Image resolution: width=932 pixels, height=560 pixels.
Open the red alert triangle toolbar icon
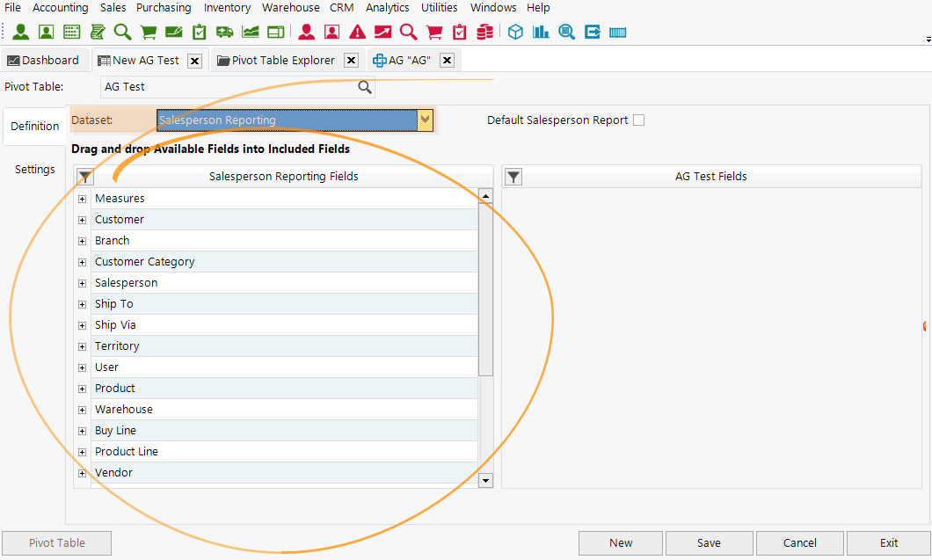[356, 32]
